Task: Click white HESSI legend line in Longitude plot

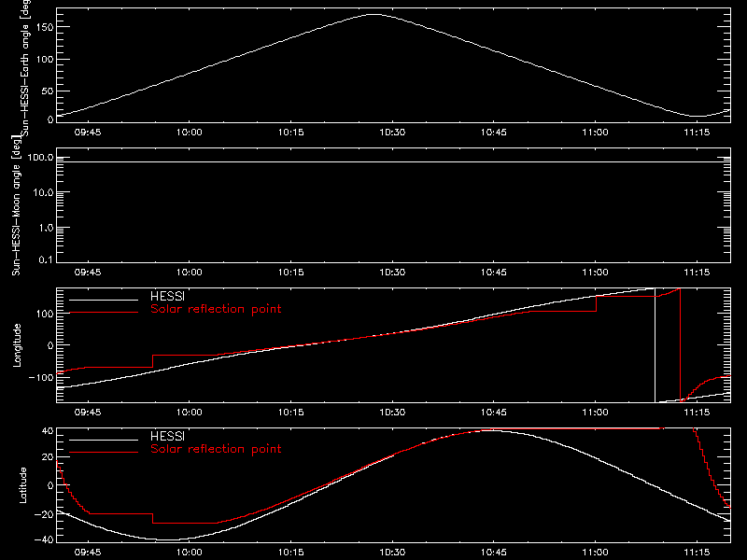Action: tap(104, 300)
